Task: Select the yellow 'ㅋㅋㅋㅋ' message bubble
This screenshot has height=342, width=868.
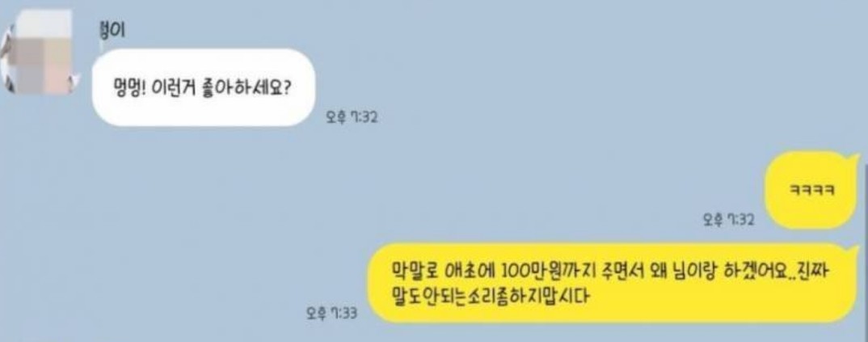Action: click(812, 190)
